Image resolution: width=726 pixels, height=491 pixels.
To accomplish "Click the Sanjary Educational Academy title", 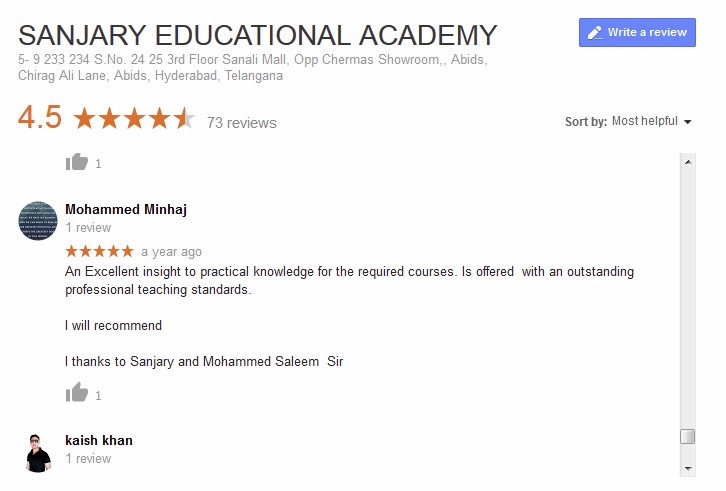I will click(257, 36).
